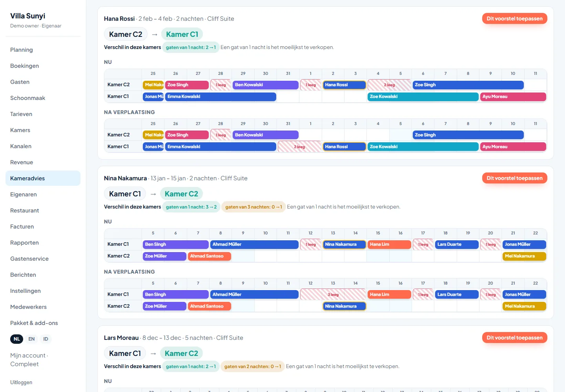Apply the proposal for Hana Rossi
The width and height of the screenshot is (565, 392).
(514, 18)
